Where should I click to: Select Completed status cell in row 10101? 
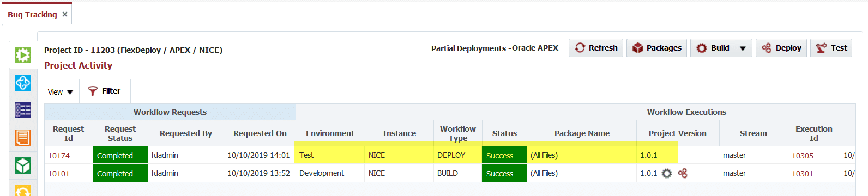click(x=120, y=173)
